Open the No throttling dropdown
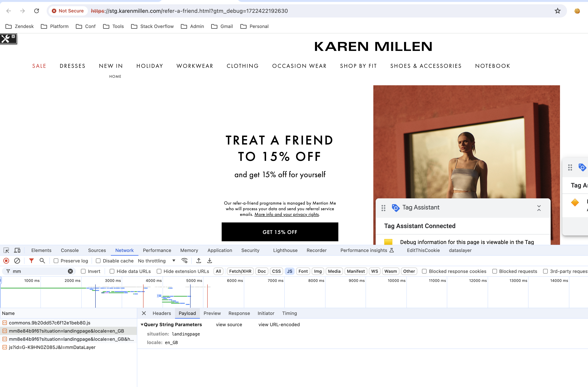This screenshot has height=387, width=588. [x=157, y=261]
